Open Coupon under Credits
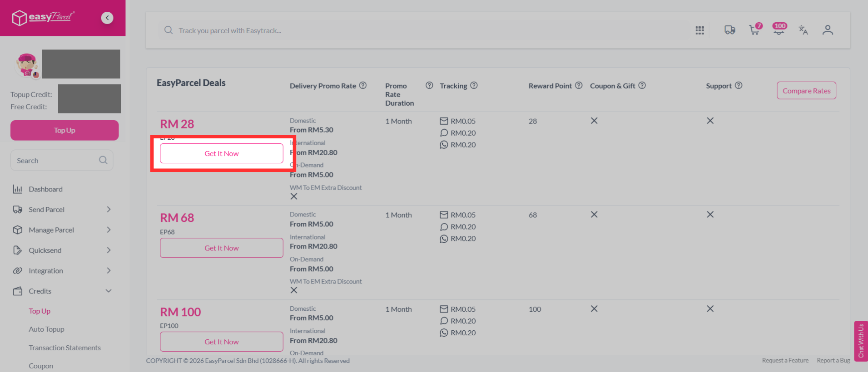Screen dimensions: 868x372 [41, 366]
